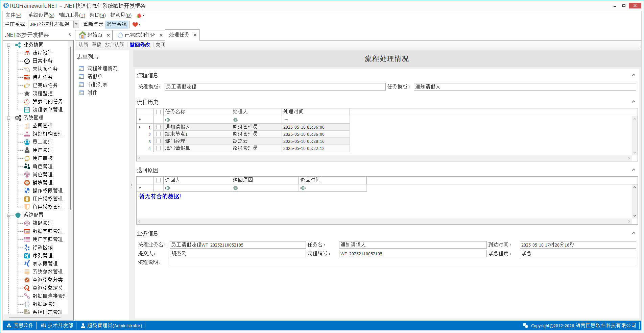This screenshot has height=333, width=644.
Task: Collapse the 流程信息 section
Action: coord(634,75)
